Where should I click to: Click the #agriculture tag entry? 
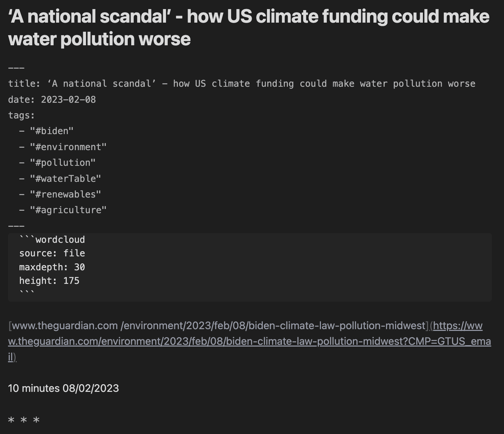click(x=68, y=210)
